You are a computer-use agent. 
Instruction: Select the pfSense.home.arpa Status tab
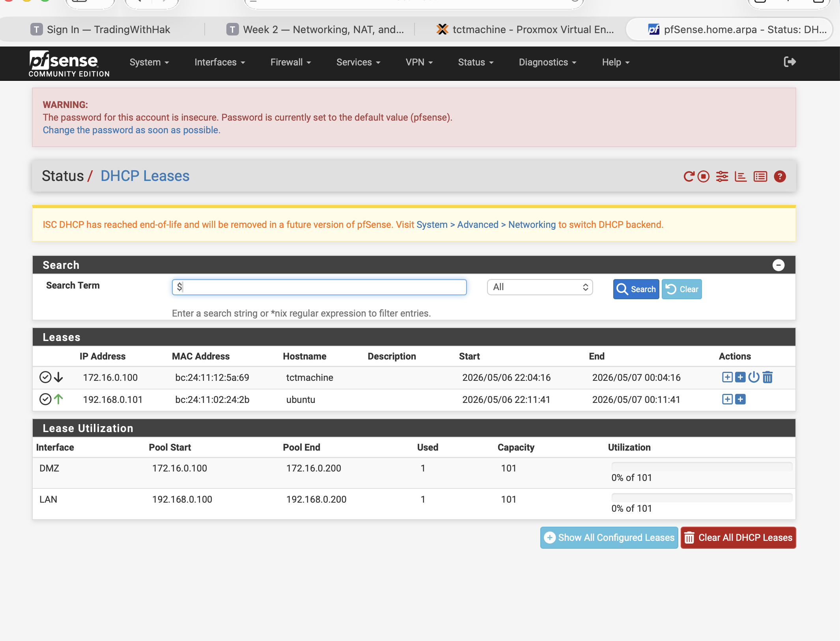(730, 29)
